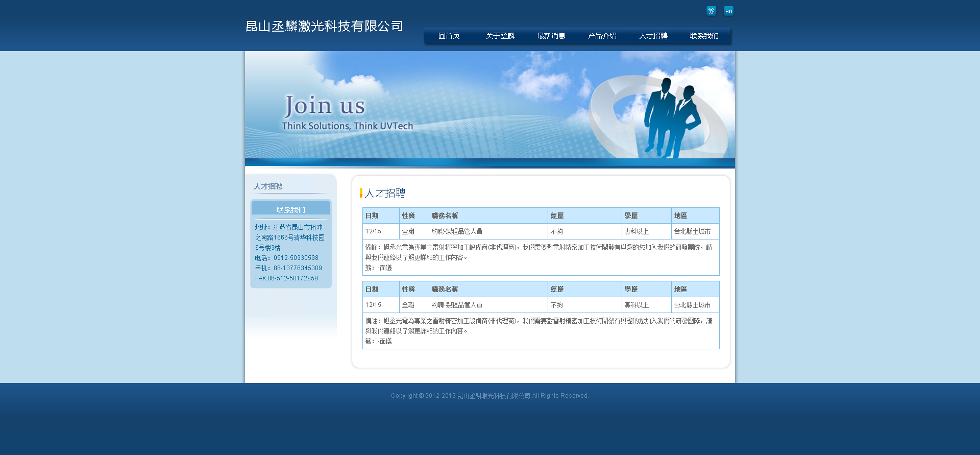
Task: Switch to Traditional Chinese via 繁 icon
Action: [x=711, y=11]
